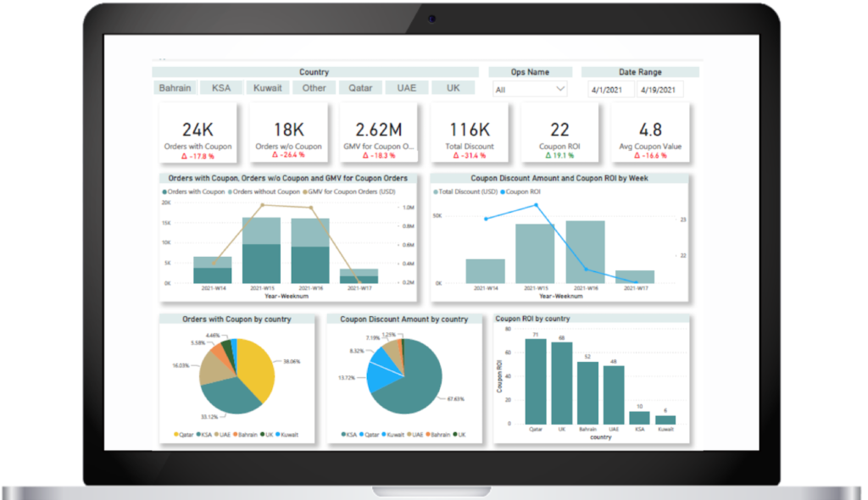Select the yellow Qatar slice in Orders pie
This screenshot has width=868, height=500.
[x=258, y=369]
